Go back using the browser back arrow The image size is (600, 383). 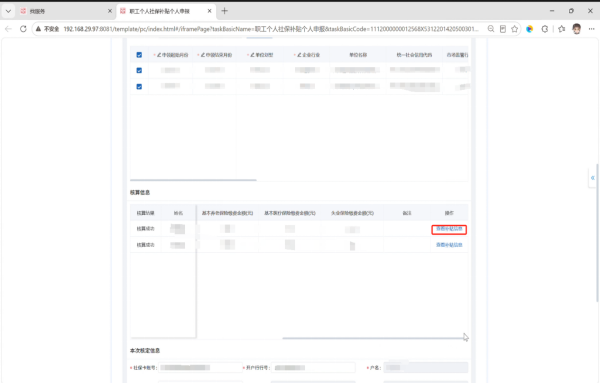pyautogui.click(x=8, y=29)
